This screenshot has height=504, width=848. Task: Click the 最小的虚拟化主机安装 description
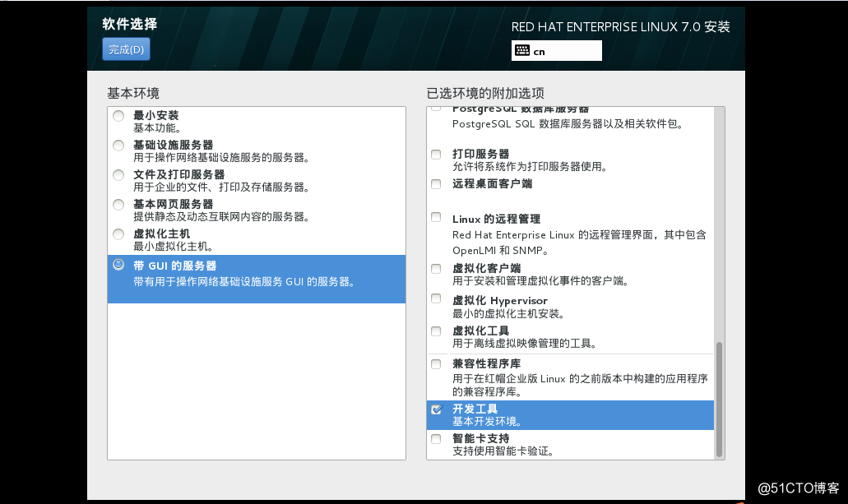pos(508,313)
